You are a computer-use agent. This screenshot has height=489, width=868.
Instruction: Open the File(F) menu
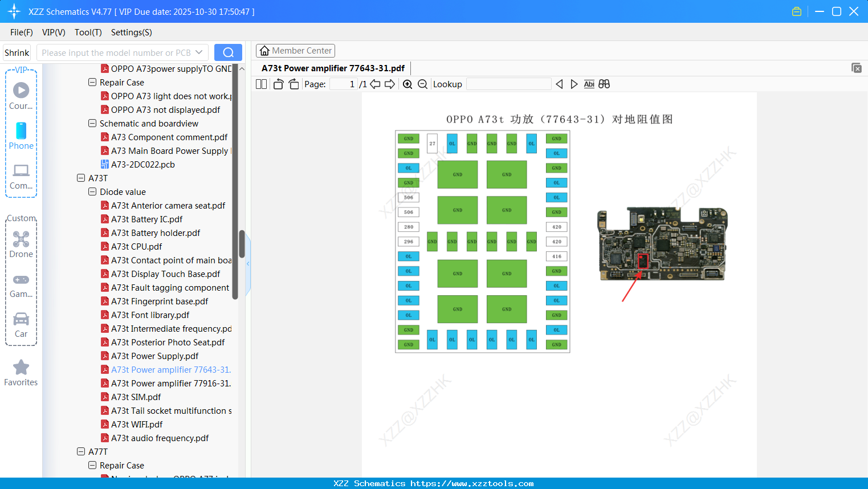tap(22, 32)
